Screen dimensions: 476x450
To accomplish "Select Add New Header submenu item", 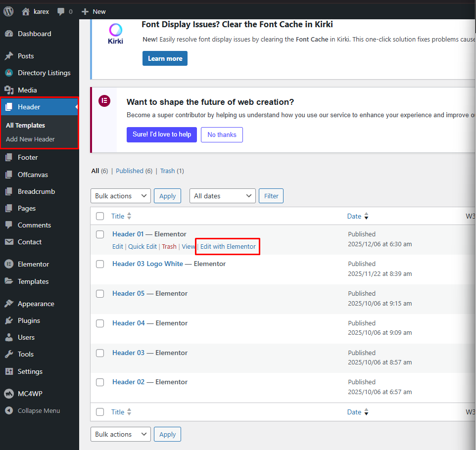I will coord(30,139).
